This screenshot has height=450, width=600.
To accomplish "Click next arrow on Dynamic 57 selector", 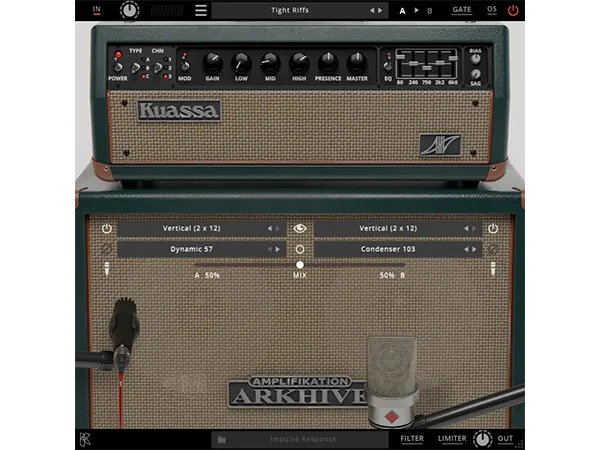I will click(278, 249).
